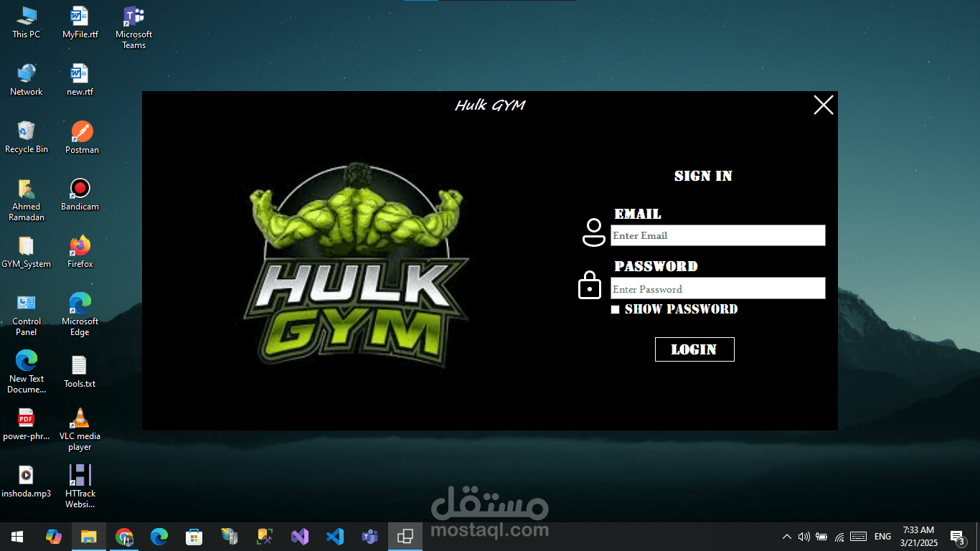Click the padlock icon beside Password
Image resolution: width=980 pixels, height=551 pixels.
pyautogui.click(x=590, y=285)
